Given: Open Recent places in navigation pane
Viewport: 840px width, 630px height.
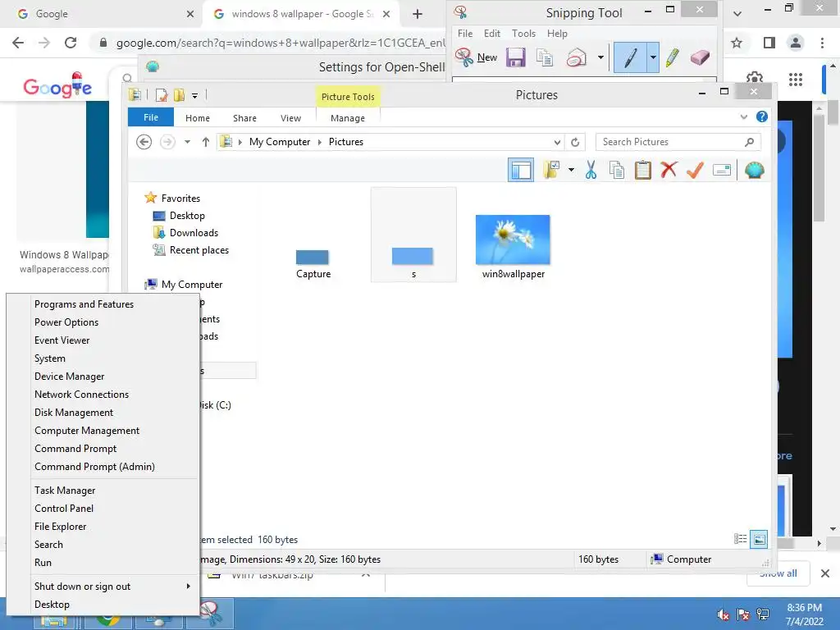Looking at the screenshot, I should [199, 250].
